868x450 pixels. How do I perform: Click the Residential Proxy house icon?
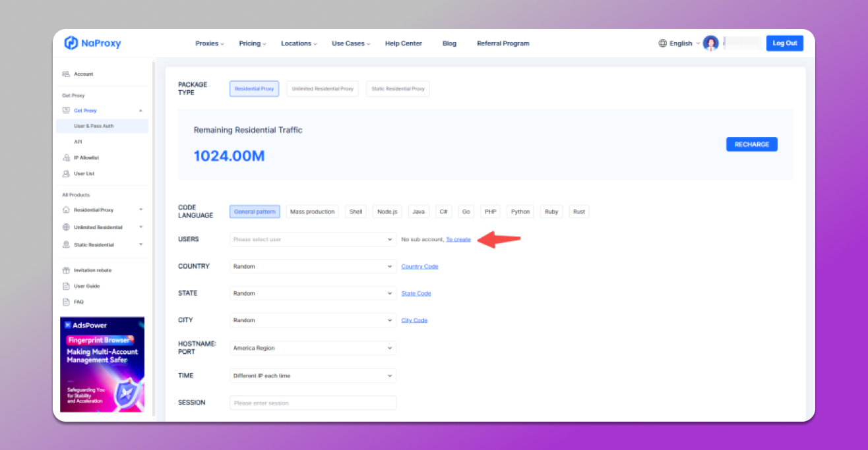[x=66, y=210]
